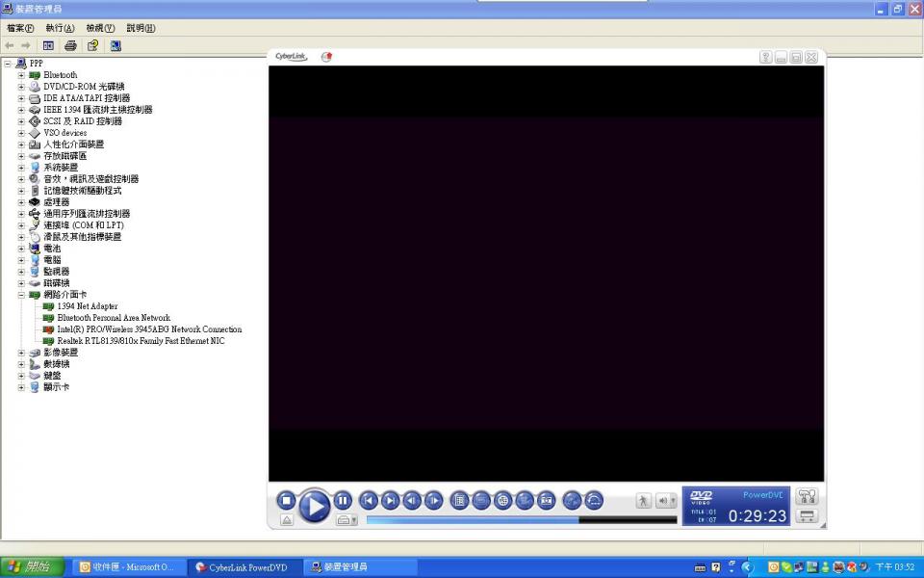This screenshot has height=578, width=924.
Task: Step forward one frame in PowerDVD
Action: 434,501
